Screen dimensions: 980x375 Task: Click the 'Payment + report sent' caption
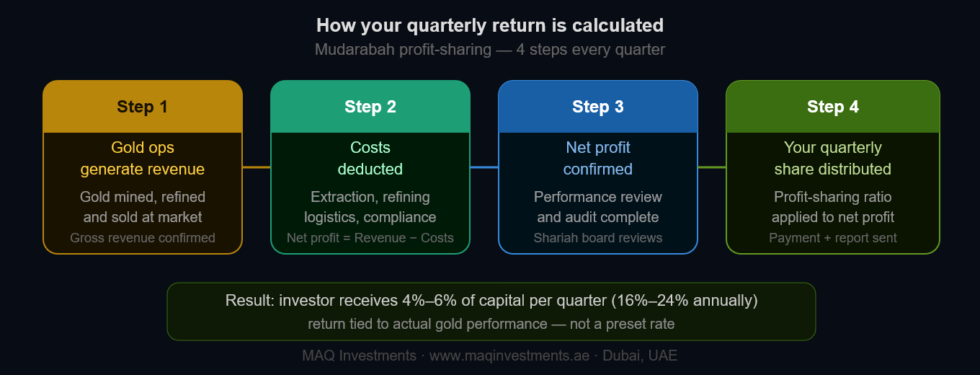tap(833, 238)
